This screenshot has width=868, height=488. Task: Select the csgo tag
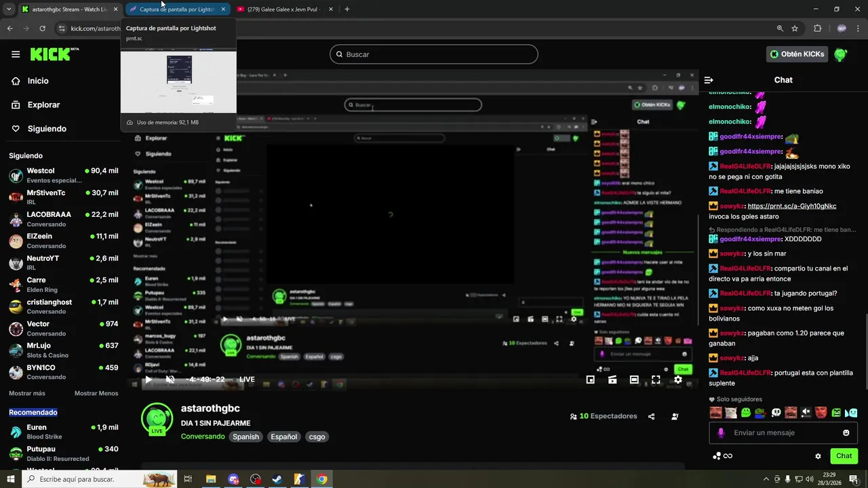coord(317,436)
